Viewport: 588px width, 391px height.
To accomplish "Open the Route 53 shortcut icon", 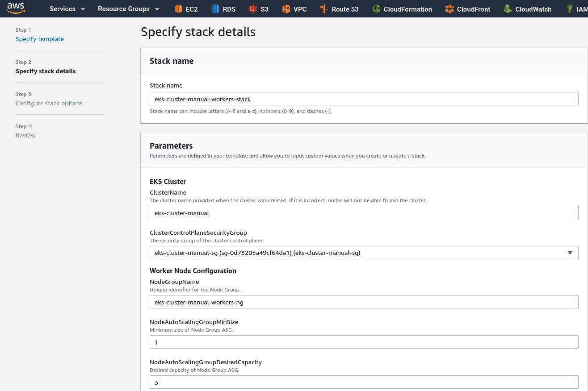I will [324, 9].
